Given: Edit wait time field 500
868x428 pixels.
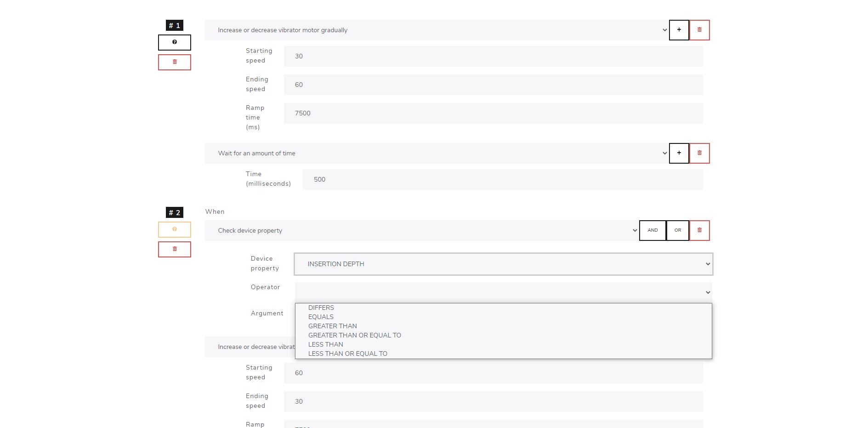Looking at the screenshot, I should click(503, 179).
